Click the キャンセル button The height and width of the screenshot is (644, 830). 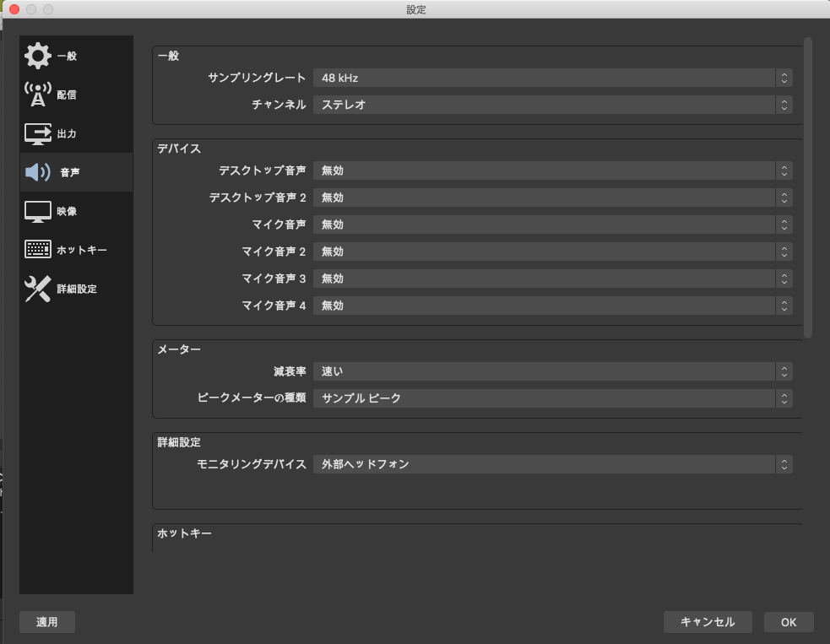708,622
